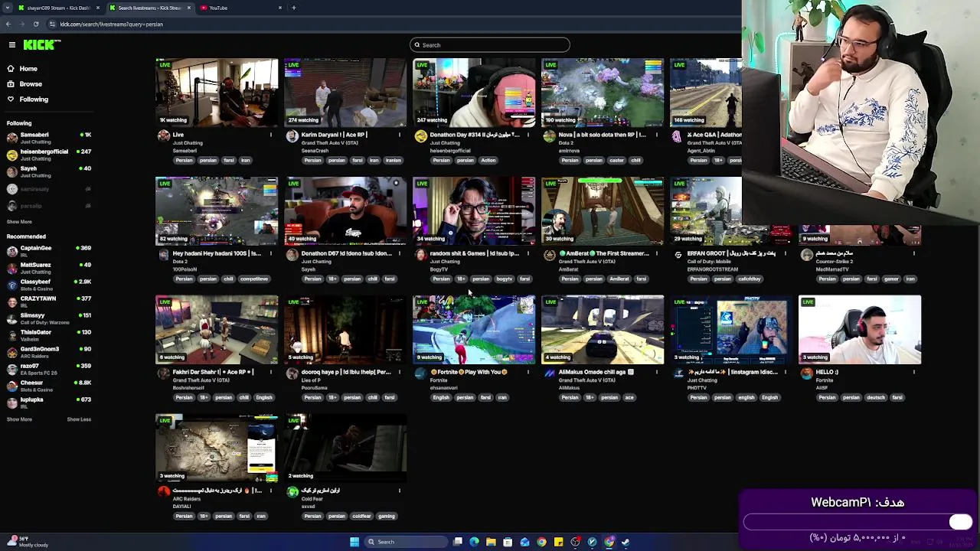
Task: Open a new browser tab
Action: [294, 8]
